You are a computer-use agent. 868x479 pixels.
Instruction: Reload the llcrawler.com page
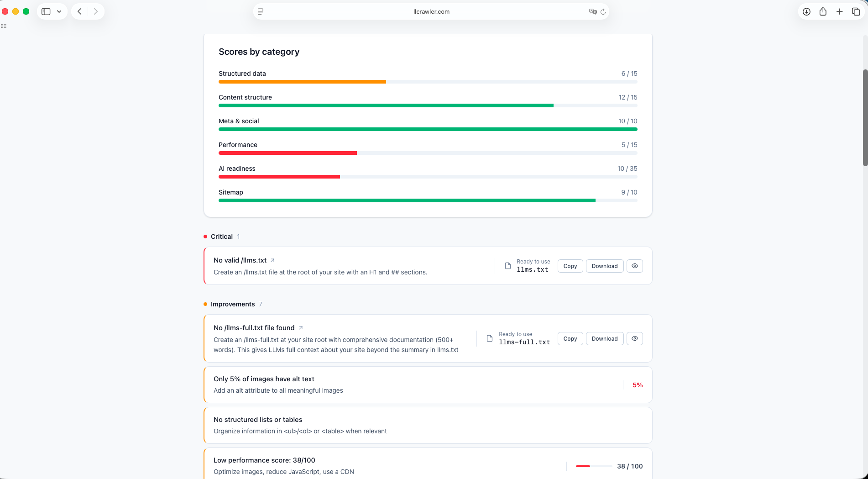603,11
